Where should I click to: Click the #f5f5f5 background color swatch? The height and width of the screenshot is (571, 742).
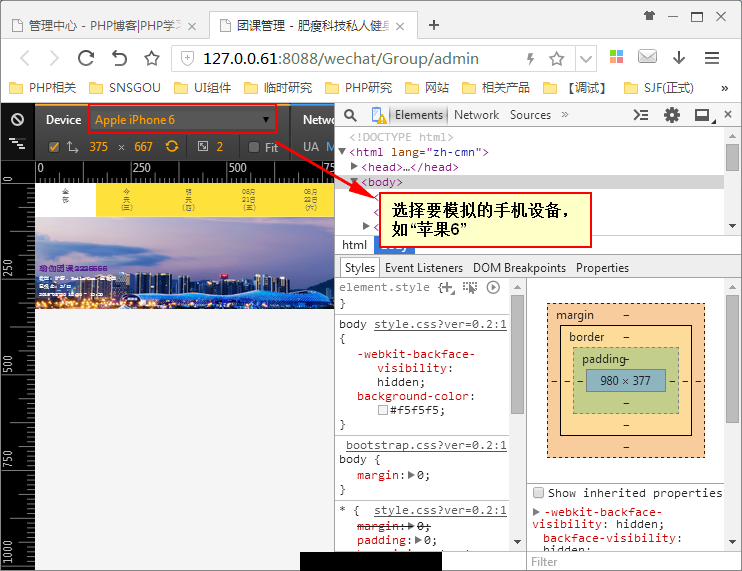coord(383,410)
